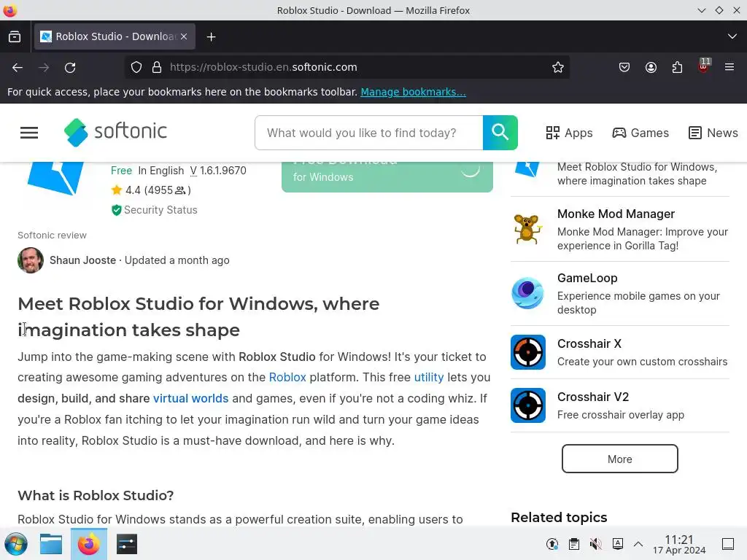Open the file manager from taskbar
747x560 pixels.
click(x=51, y=544)
